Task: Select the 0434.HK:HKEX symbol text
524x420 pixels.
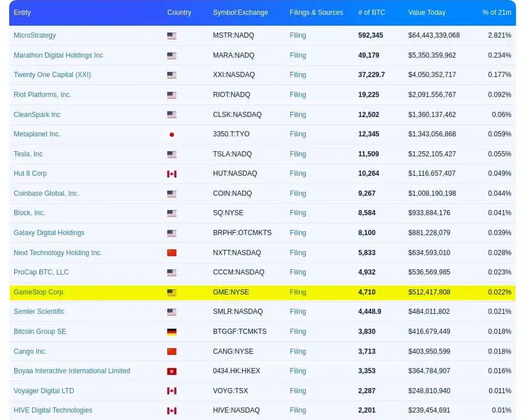Action: point(237,371)
